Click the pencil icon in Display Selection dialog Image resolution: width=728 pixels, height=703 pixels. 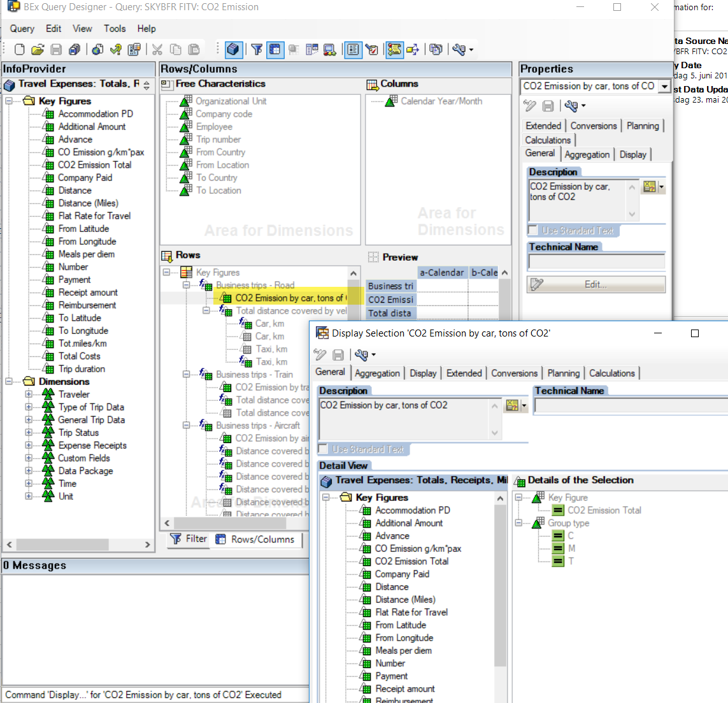pos(320,355)
